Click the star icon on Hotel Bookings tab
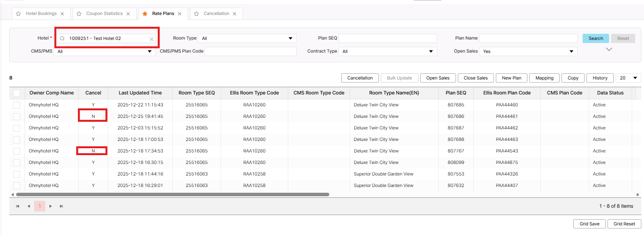Viewport: 644px width, 235px height. 18,14
